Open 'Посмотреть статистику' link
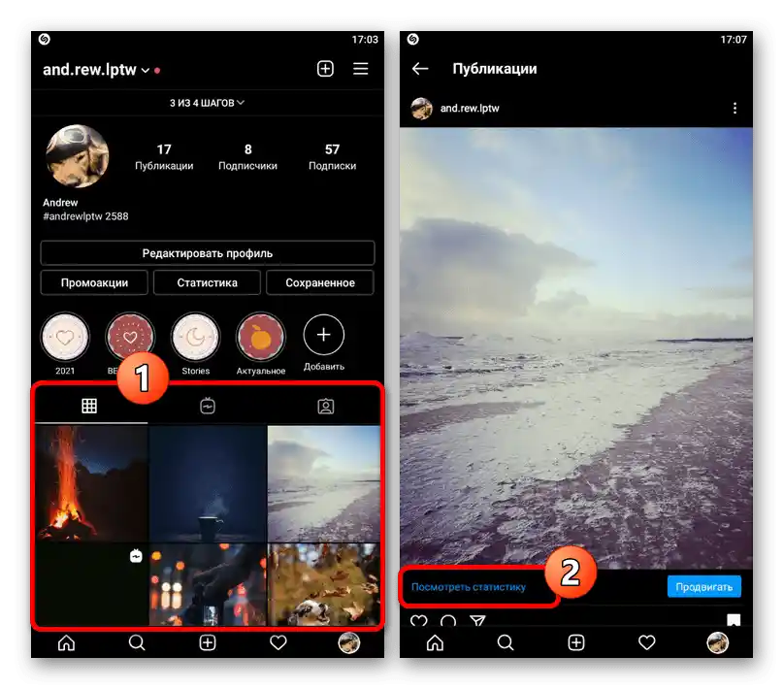Screen dimensions: 784x689 tap(469, 587)
